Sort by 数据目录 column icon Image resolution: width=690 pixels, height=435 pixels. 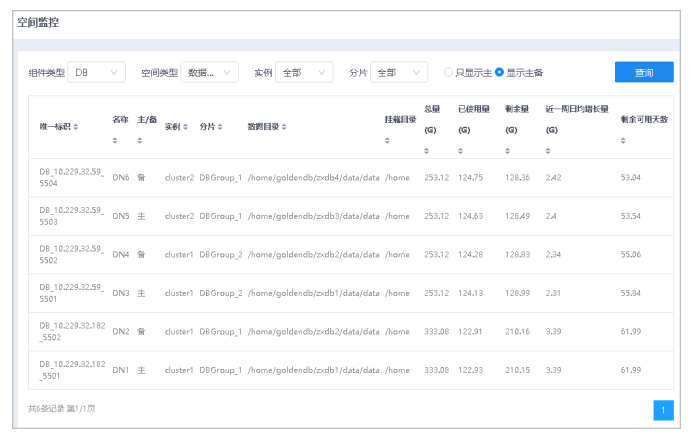click(284, 127)
